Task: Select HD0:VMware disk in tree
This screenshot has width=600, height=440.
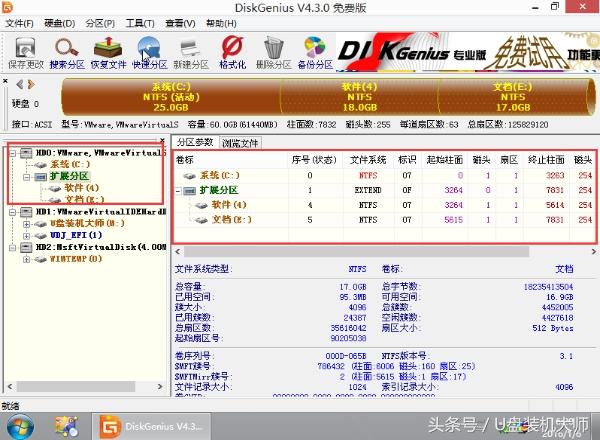Action: [x=100, y=153]
